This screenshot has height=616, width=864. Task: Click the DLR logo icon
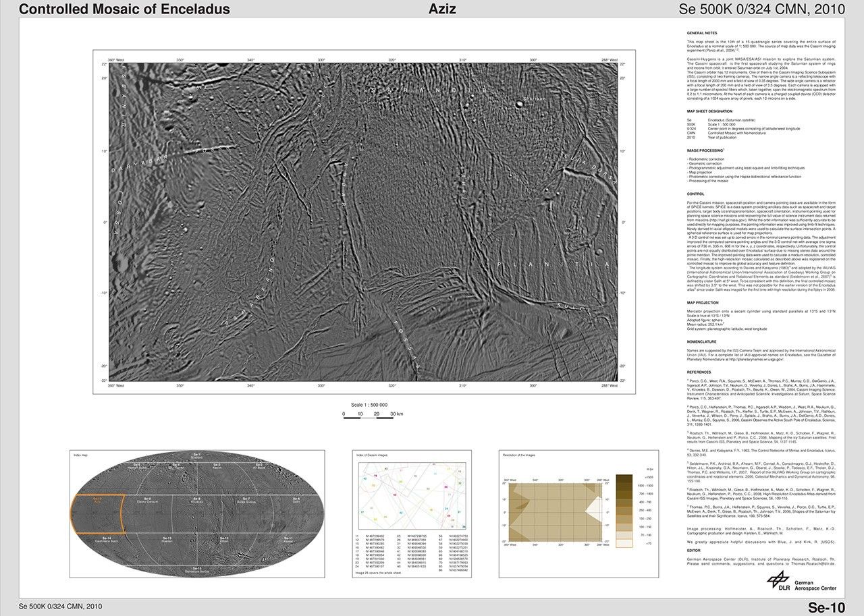coord(779,581)
